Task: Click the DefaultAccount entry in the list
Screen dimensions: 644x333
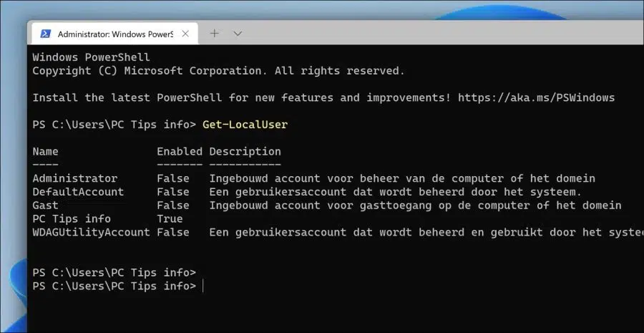Action: click(78, 192)
